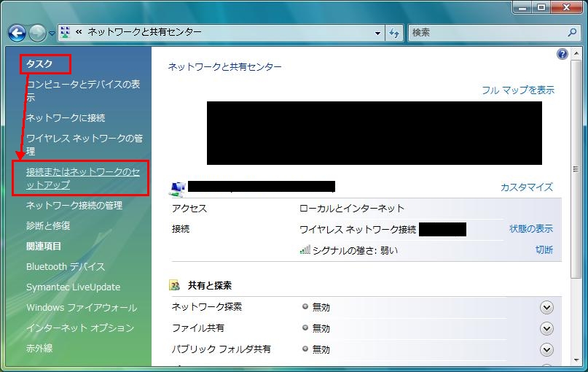
Task: Click the Back navigation arrow button
Action: point(17,33)
